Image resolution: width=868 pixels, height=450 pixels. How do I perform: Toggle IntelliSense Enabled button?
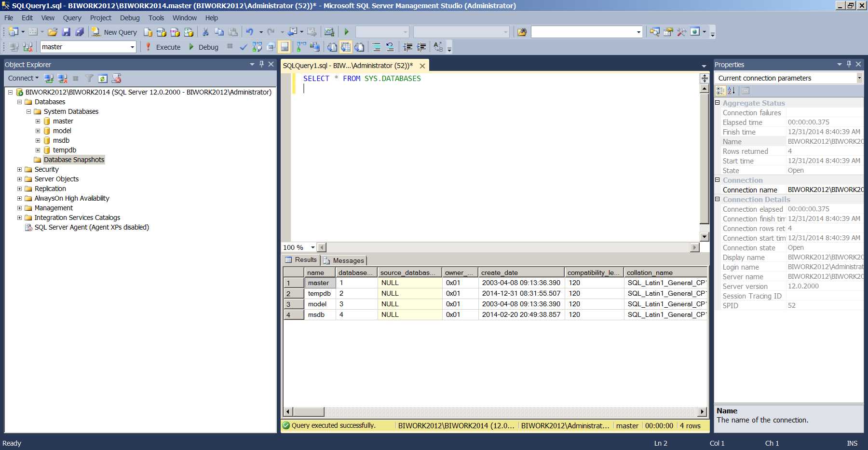click(285, 47)
